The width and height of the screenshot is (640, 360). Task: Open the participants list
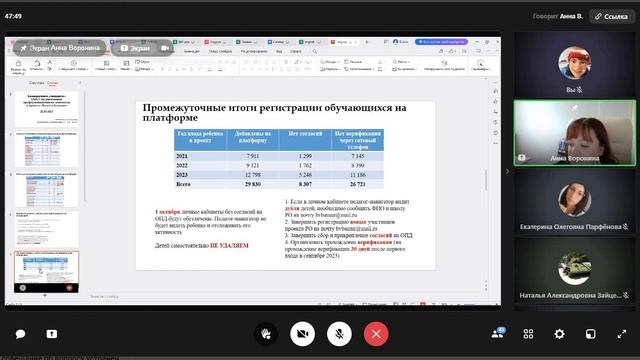[498, 334]
